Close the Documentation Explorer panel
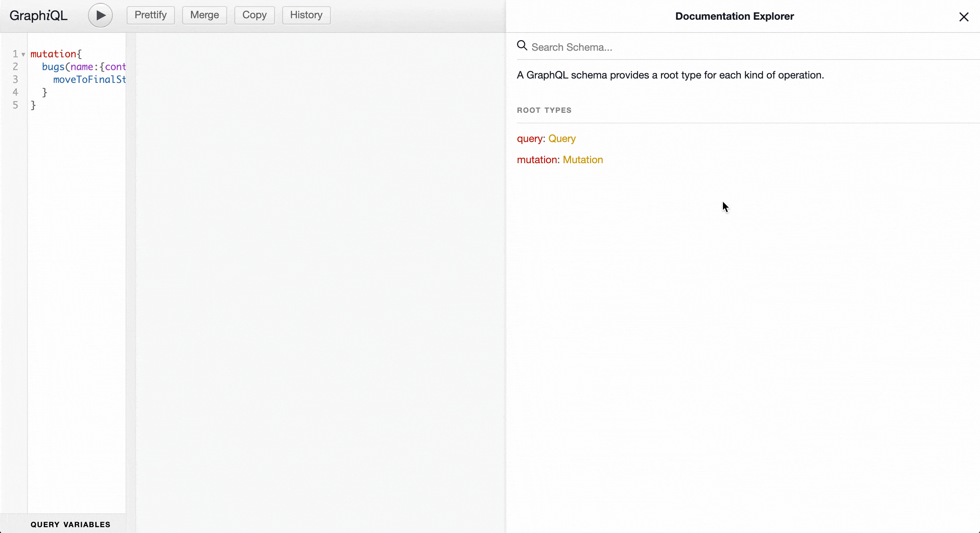Screen dimensions: 980x533 pyautogui.click(x=963, y=17)
